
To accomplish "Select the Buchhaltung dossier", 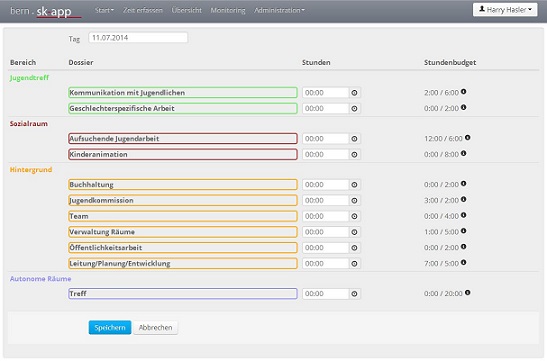I will 183,185.
